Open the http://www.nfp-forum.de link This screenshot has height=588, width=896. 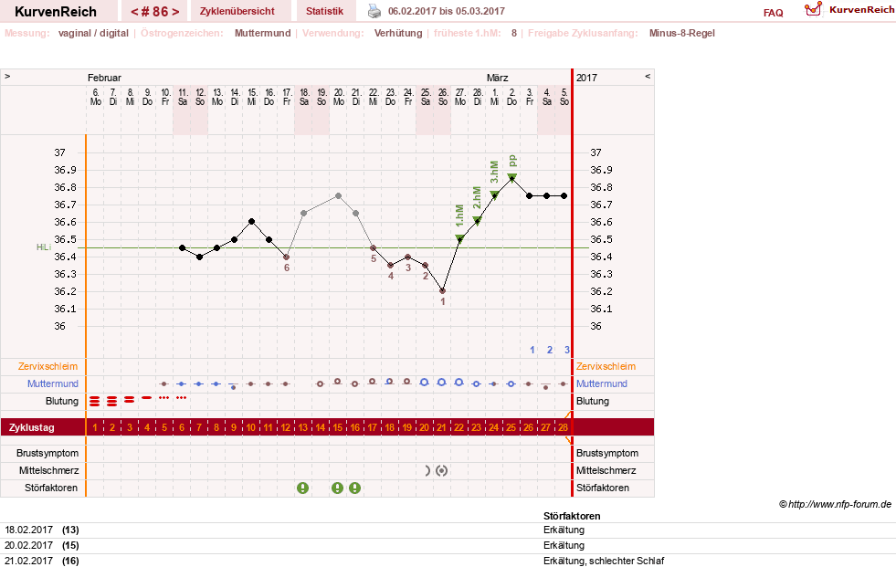[x=840, y=504]
